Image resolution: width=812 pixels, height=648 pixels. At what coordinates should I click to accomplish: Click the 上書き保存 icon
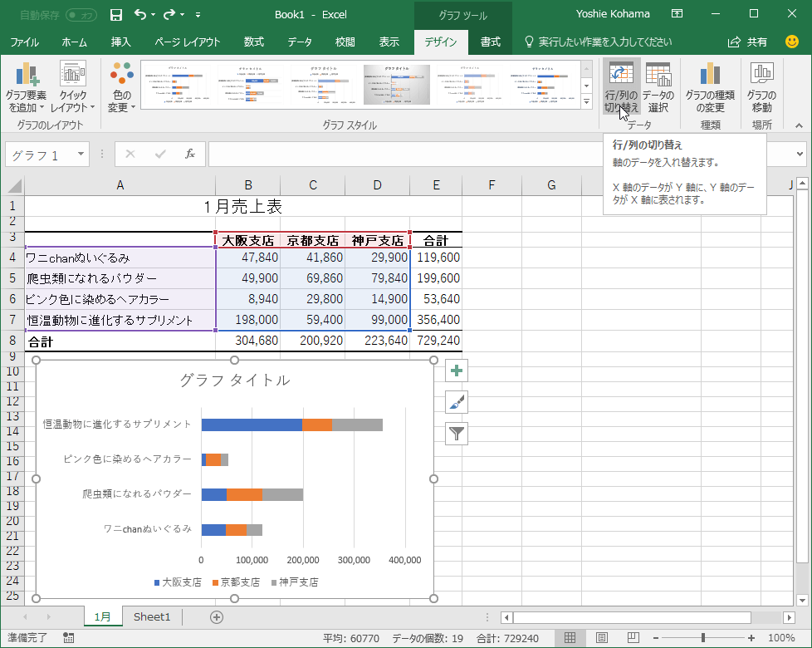(115, 14)
